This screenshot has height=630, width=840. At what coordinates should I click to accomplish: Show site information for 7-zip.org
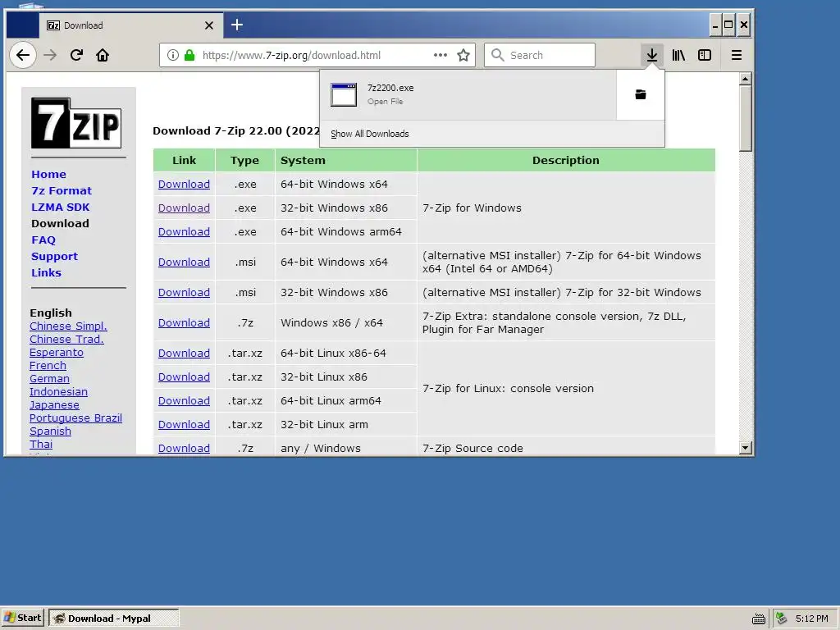click(x=172, y=55)
